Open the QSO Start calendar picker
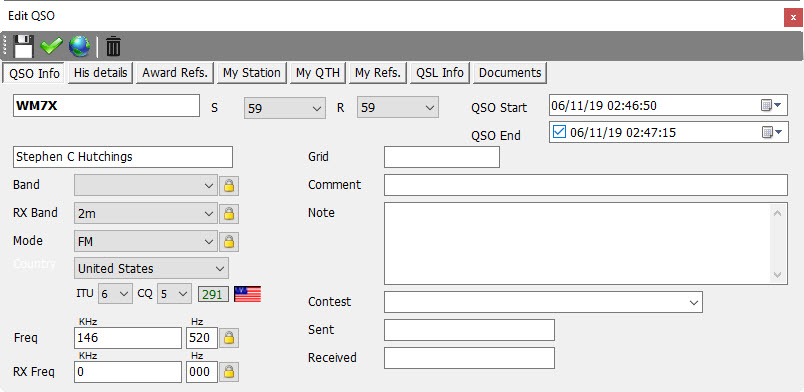The width and height of the screenshot is (804, 392). tap(771, 105)
